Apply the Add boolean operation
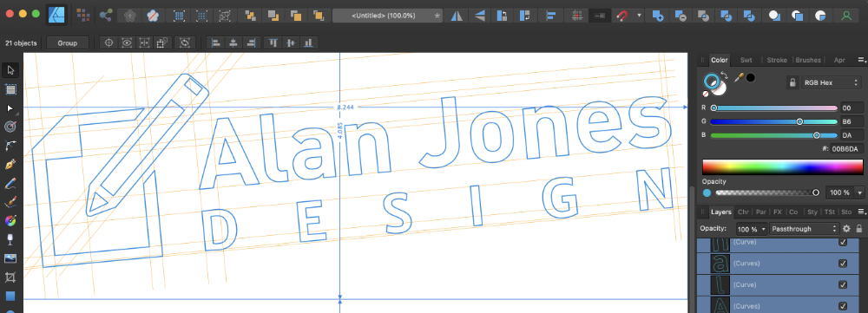The image size is (868, 313). coord(658,16)
